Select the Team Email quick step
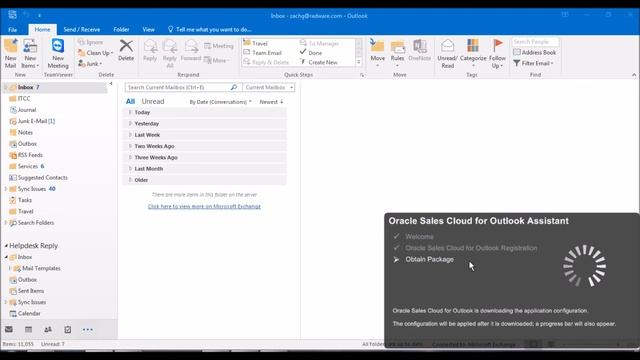 tap(262, 53)
